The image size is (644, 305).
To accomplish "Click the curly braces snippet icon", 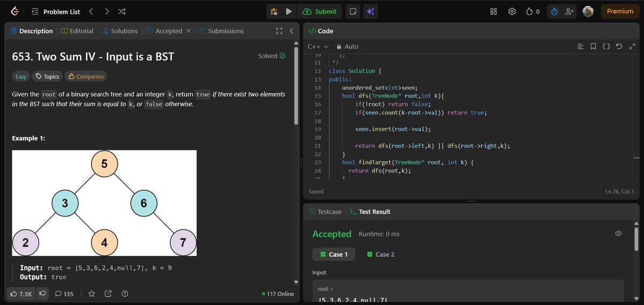I will [x=606, y=47].
